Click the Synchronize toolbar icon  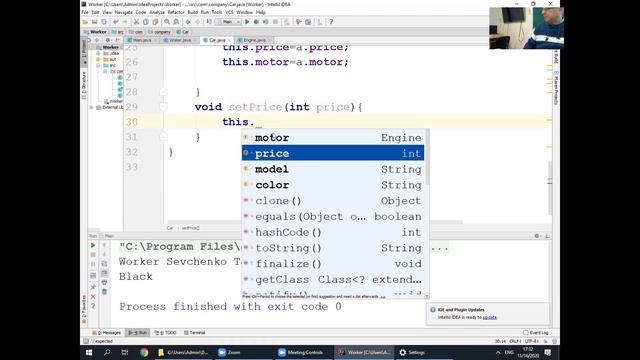tap(104, 22)
